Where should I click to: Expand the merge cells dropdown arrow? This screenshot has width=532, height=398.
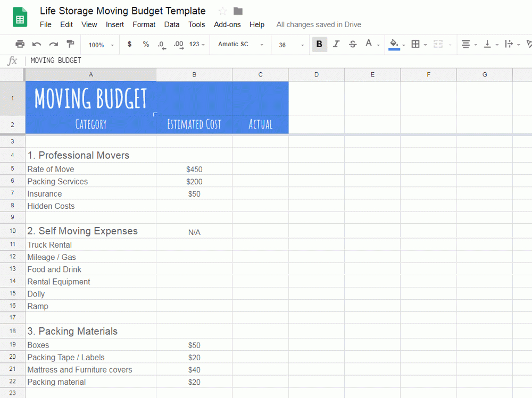[450, 45]
